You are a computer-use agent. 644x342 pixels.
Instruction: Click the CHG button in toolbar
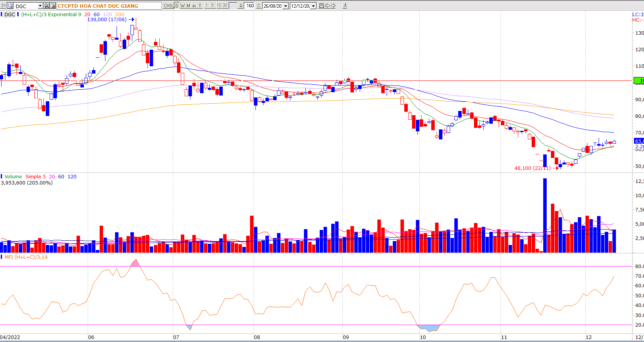(x=168, y=6)
